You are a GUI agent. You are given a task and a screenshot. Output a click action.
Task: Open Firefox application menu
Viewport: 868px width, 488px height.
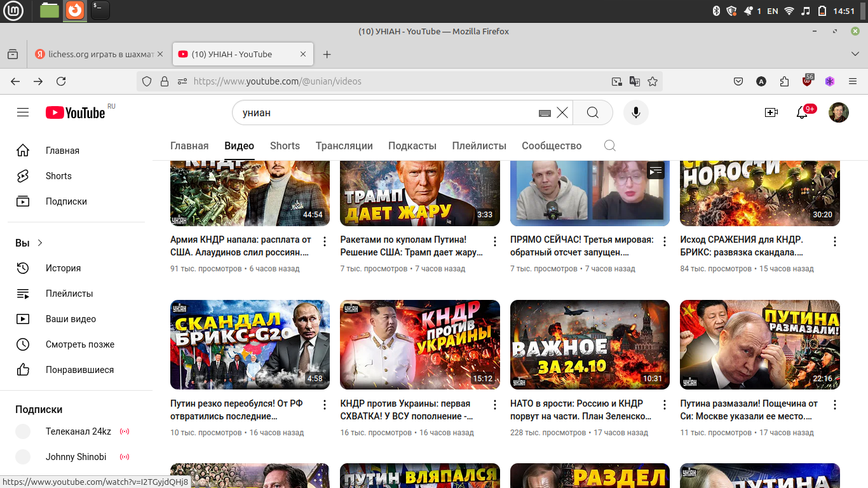point(853,81)
